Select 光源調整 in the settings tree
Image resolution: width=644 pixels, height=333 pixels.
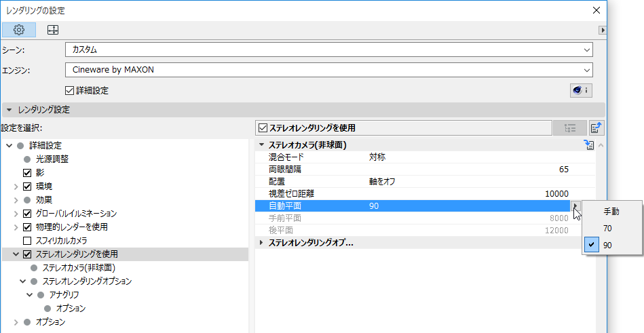pos(52,159)
